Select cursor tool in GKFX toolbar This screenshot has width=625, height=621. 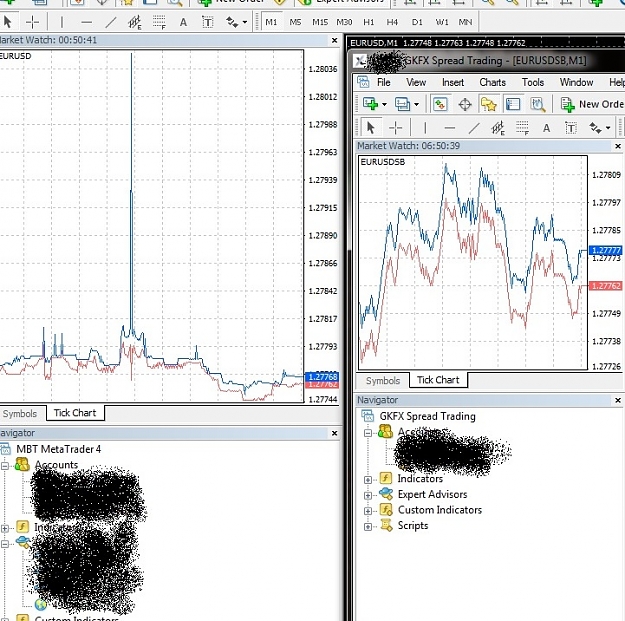370,128
